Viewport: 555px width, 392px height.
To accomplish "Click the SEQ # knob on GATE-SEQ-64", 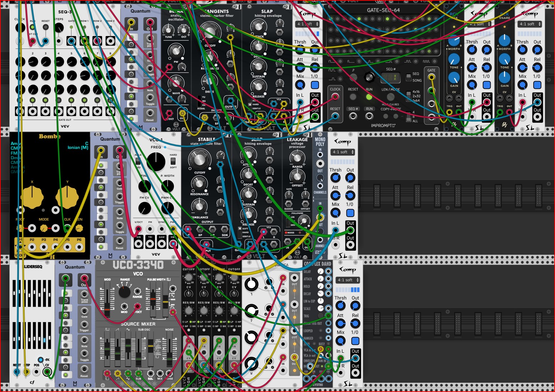I will click(x=369, y=77).
